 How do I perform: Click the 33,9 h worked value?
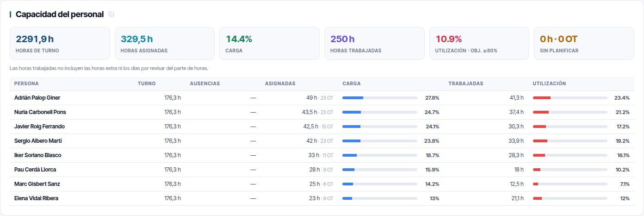[516, 141]
